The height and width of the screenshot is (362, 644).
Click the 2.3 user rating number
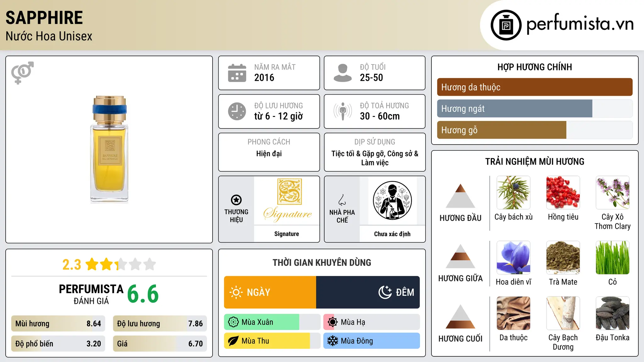click(x=72, y=265)
